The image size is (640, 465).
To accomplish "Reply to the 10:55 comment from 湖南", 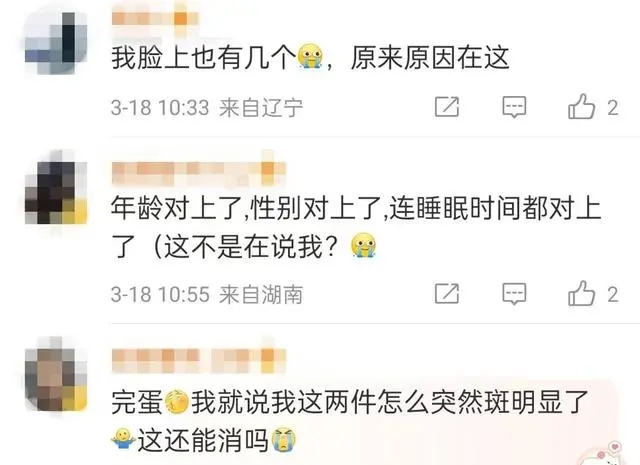I will (514, 294).
